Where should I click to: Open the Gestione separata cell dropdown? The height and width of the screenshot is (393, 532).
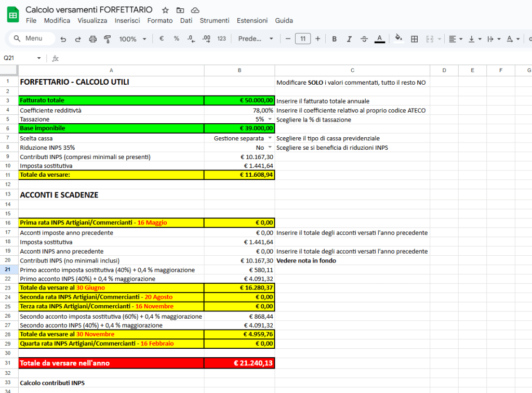click(x=270, y=138)
